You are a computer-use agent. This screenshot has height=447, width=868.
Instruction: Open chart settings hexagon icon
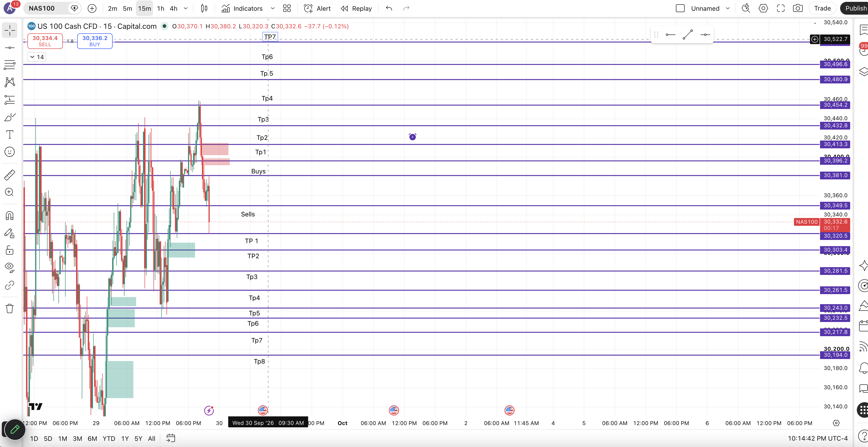click(x=763, y=8)
